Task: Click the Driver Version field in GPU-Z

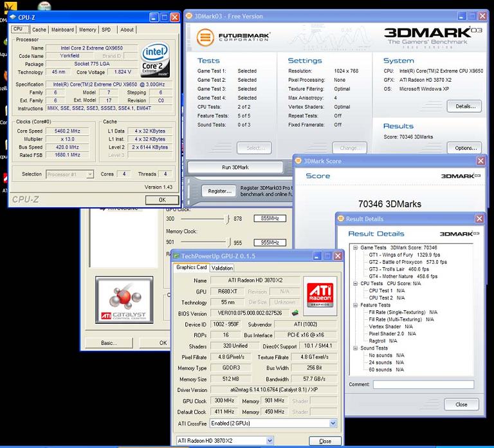Action: tap(273, 389)
